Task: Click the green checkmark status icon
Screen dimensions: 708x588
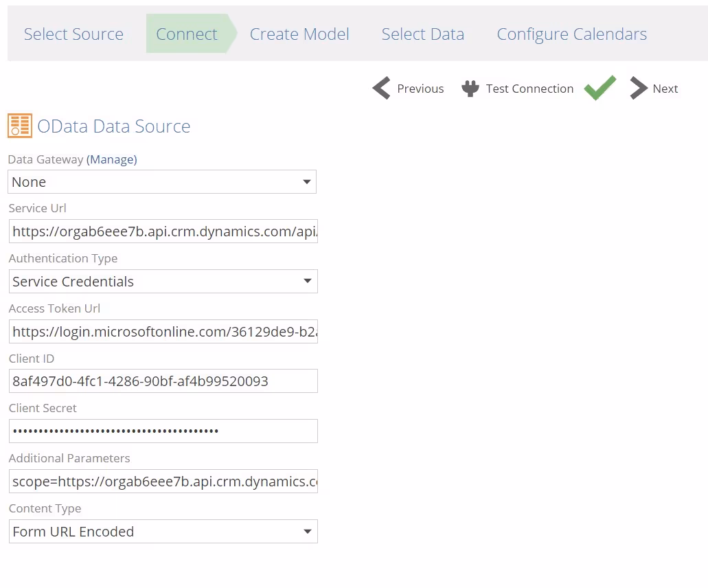Action: pyautogui.click(x=599, y=88)
